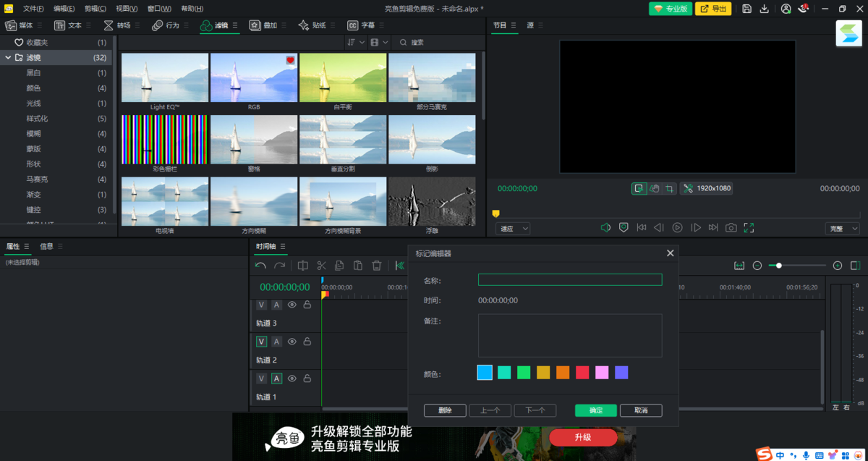Open the 滤镜 tab options menu
The width and height of the screenshot is (868, 461).
coord(235,25)
